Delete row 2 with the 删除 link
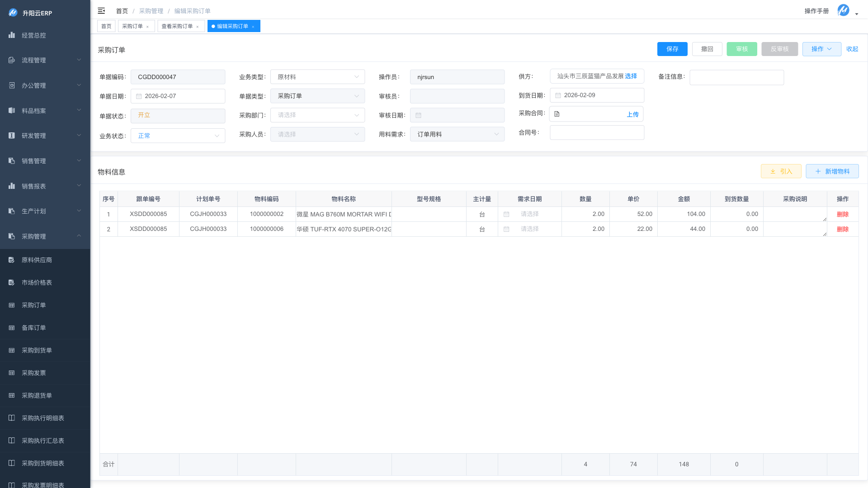This screenshot has height=488, width=868. tap(842, 229)
